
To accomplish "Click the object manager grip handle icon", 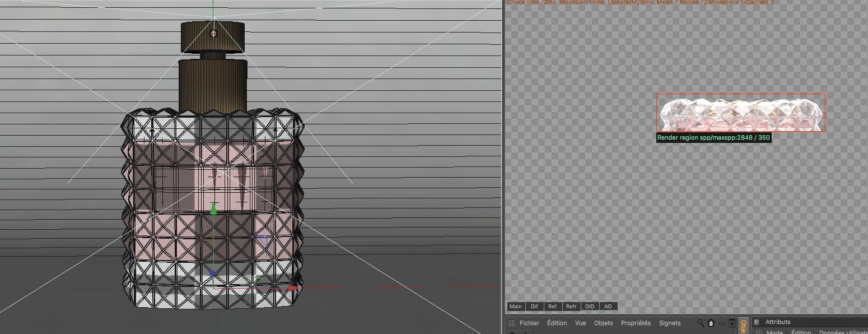I will point(511,323).
